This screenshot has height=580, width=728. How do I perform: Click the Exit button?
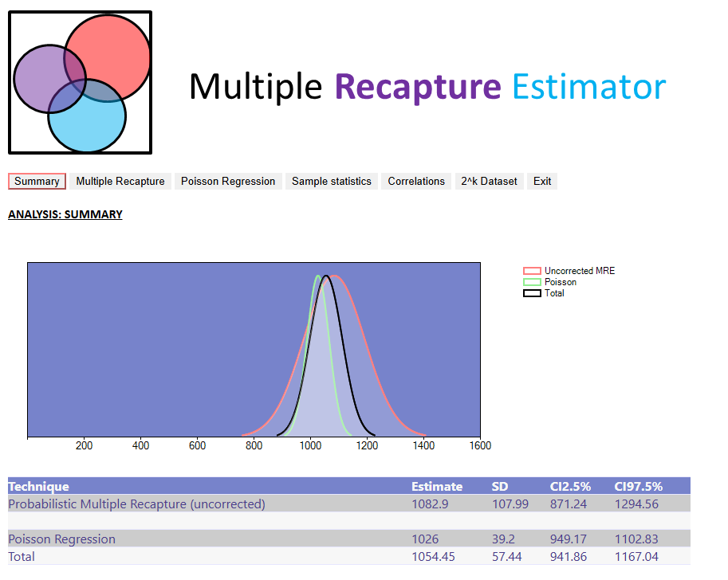542,182
